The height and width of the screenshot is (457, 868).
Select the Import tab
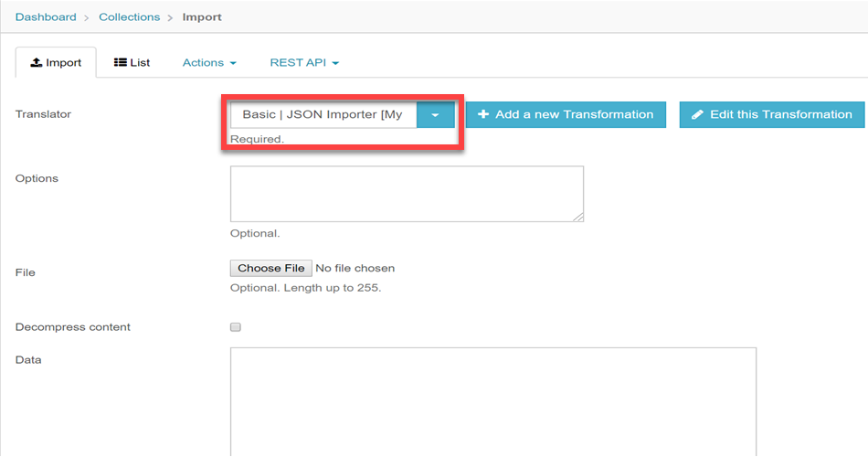(x=56, y=62)
